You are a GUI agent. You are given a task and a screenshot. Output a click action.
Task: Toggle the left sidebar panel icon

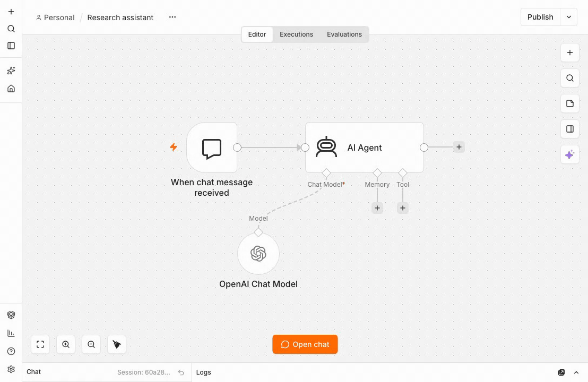[x=11, y=46]
